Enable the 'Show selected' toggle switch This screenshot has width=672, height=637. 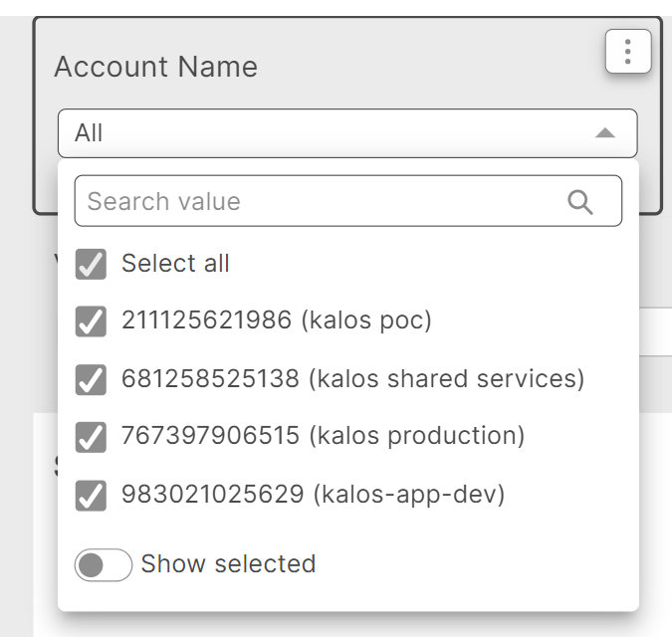(x=103, y=565)
